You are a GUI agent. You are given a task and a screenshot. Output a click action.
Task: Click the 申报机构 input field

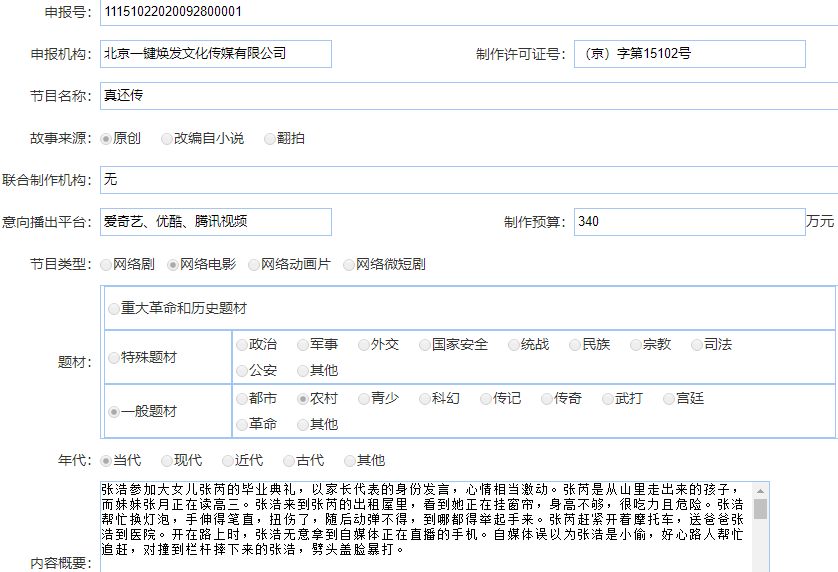(x=216, y=54)
